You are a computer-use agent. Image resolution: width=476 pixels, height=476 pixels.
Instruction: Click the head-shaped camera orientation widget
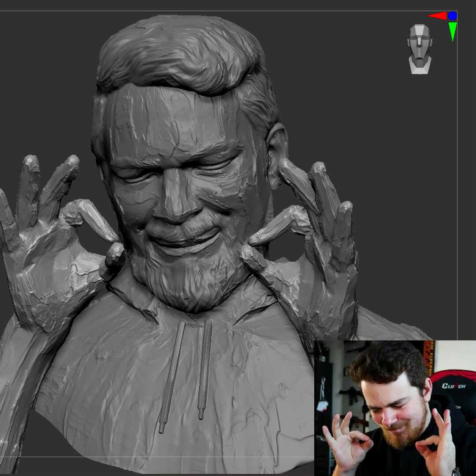click(x=420, y=49)
